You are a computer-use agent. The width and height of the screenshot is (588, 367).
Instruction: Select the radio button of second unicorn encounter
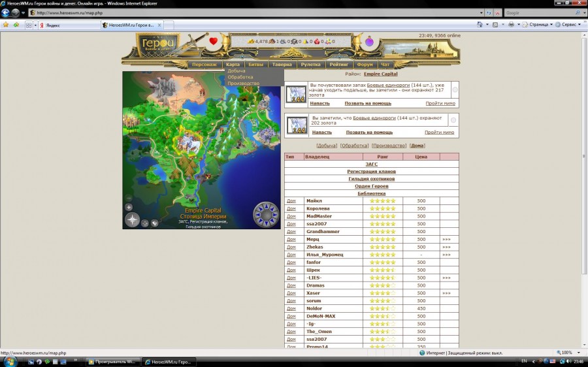(x=453, y=120)
